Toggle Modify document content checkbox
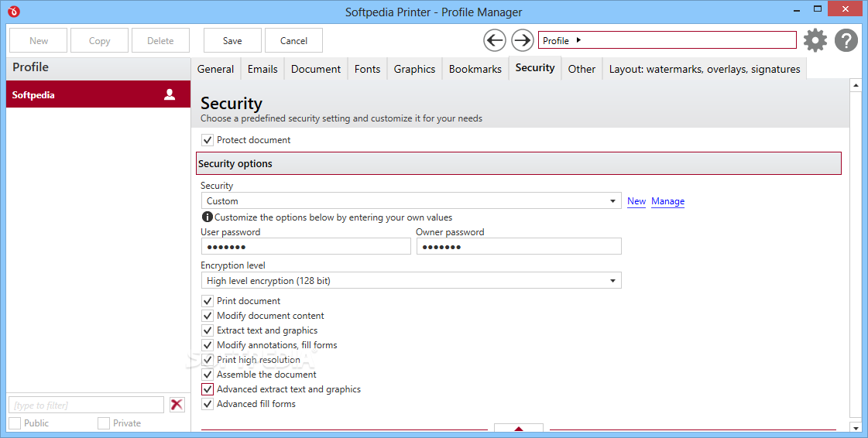 tap(207, 316)
